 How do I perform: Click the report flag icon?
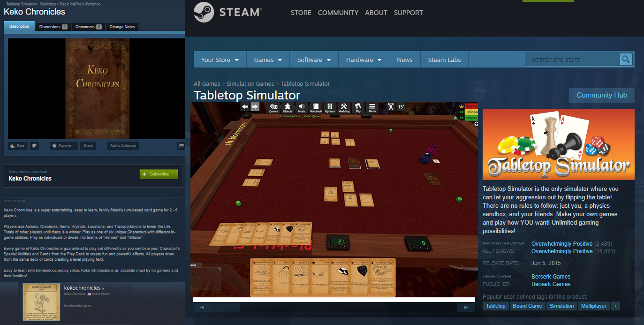point(182,146)
